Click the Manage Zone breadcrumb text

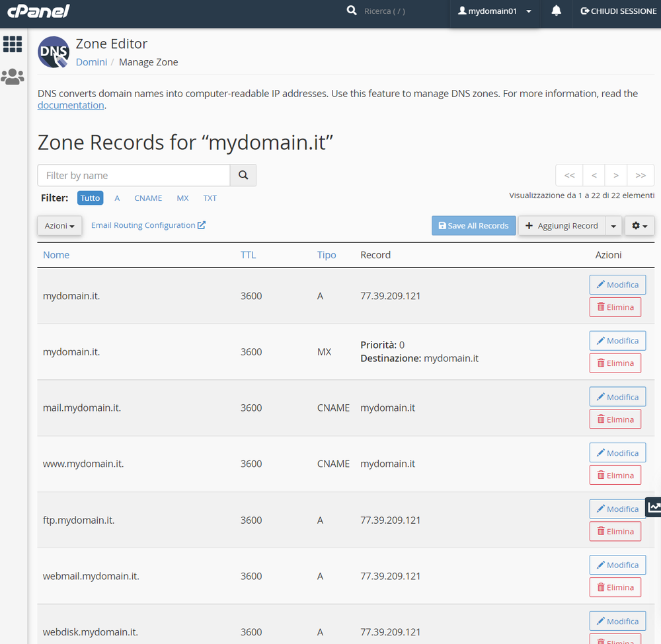click(x=148, y=62)
